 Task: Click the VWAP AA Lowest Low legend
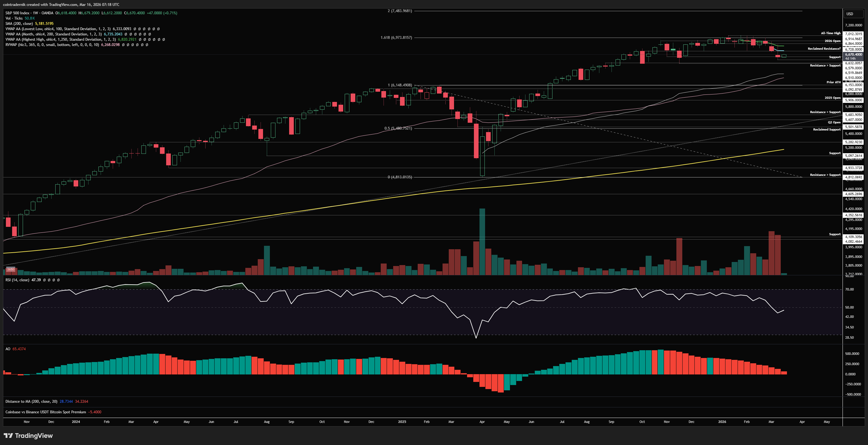click(58, 29)
